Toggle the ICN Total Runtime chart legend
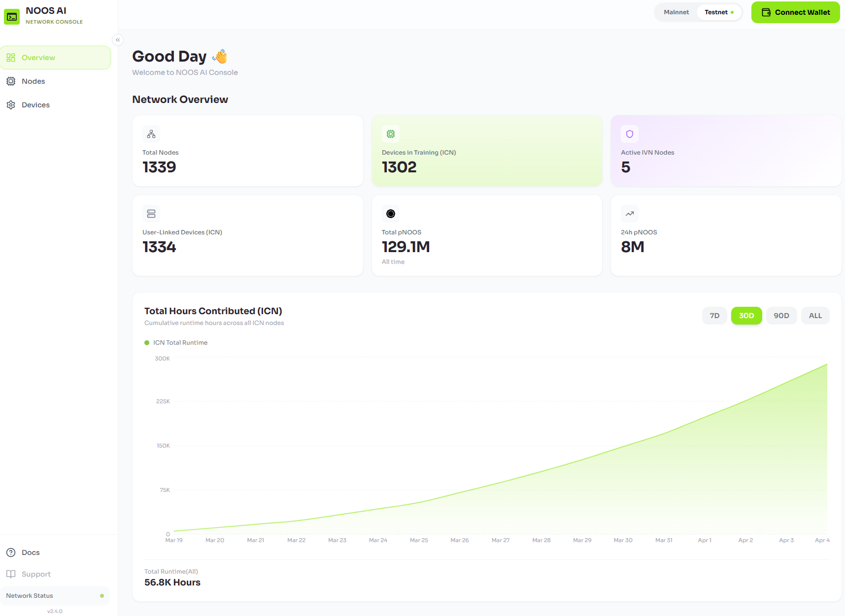The height and width of the screenshot is (616, 845). pyautogui.click(x=175, y=342)
